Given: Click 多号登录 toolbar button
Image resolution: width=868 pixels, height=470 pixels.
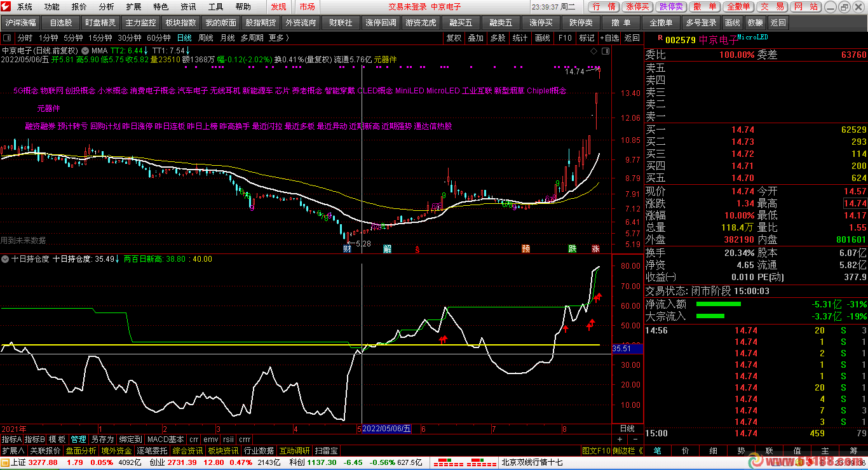Looking at the screenshot, I should click(701, 23).
